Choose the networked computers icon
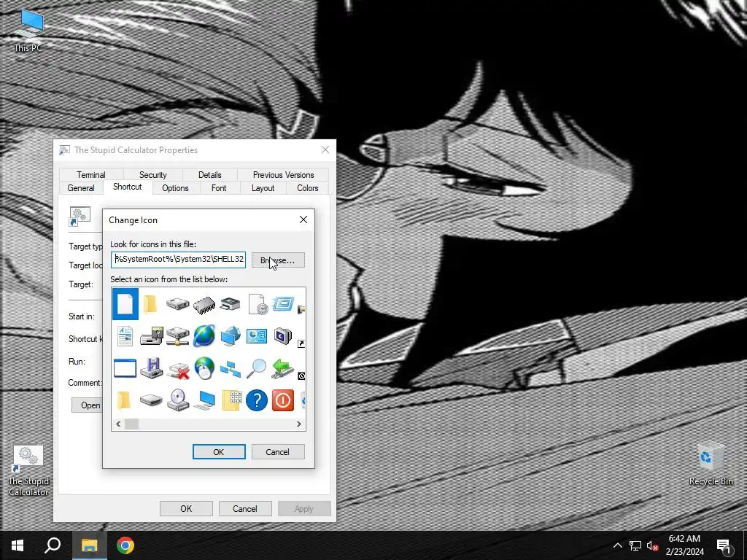This screenshot has height=560, width=747. [231, 368]
